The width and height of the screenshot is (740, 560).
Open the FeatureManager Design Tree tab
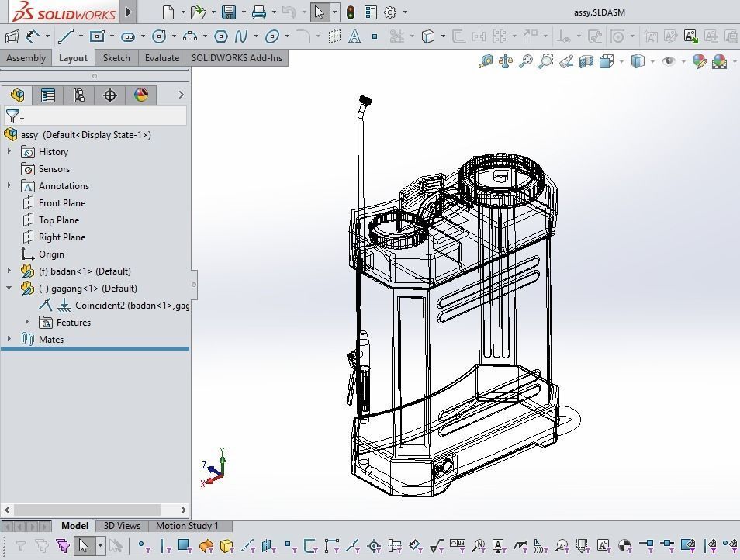tap(18, 95)
